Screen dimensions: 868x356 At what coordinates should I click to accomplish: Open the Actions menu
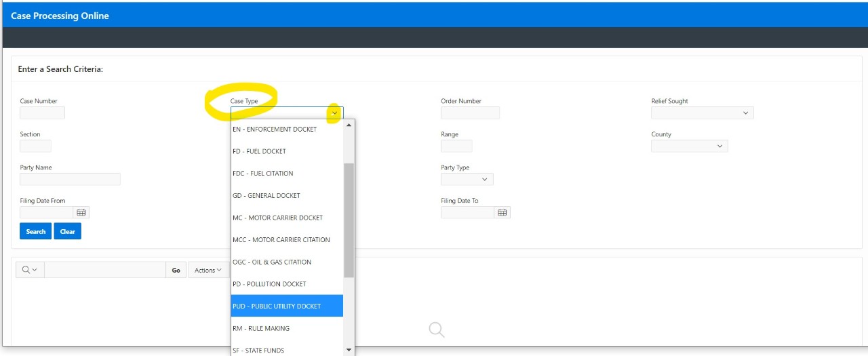[208, 270]
